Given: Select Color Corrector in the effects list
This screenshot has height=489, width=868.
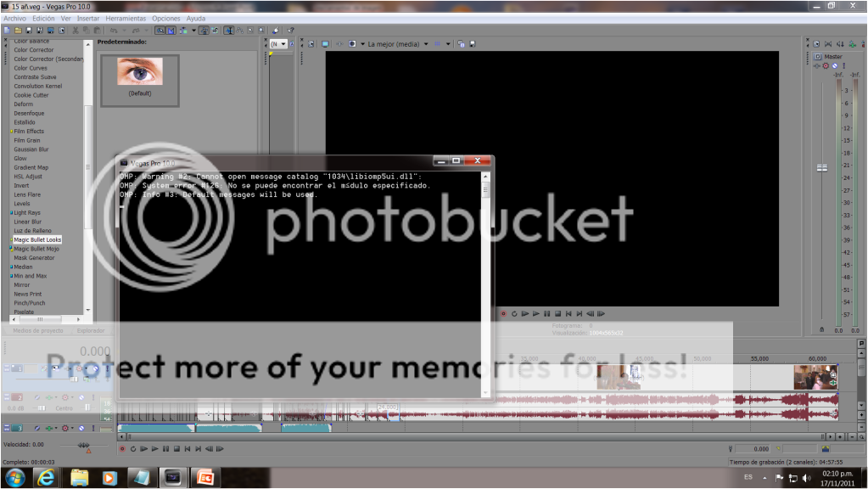Looking at the screenshot, I should pyautogui.click(x=34, y=50).
